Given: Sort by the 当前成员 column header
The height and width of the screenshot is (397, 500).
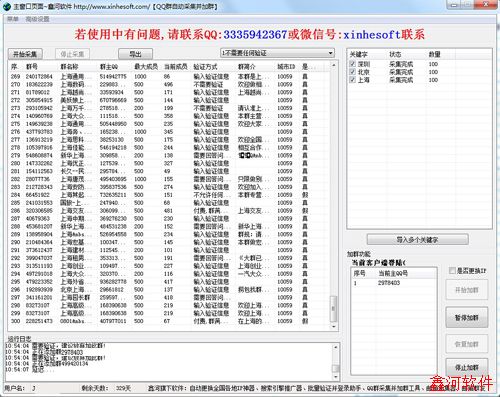Looking at the screenshot, I should [177, 67].
